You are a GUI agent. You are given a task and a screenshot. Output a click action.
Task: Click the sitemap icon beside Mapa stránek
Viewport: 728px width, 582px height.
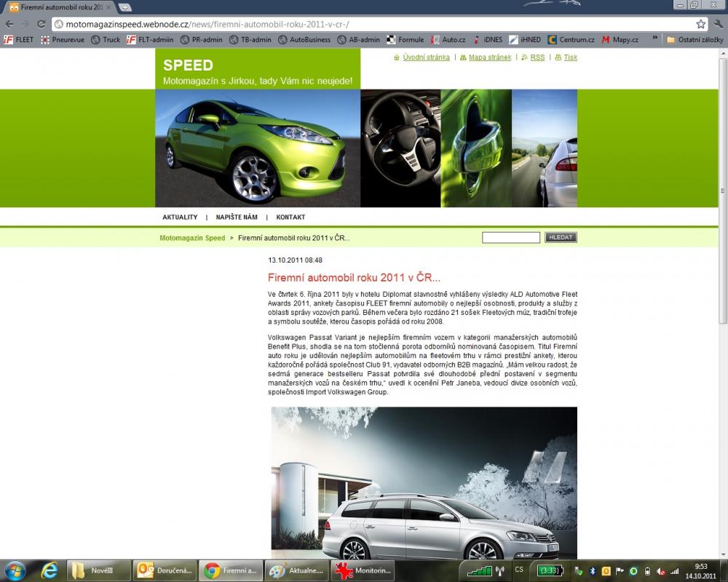pos(463,57)
